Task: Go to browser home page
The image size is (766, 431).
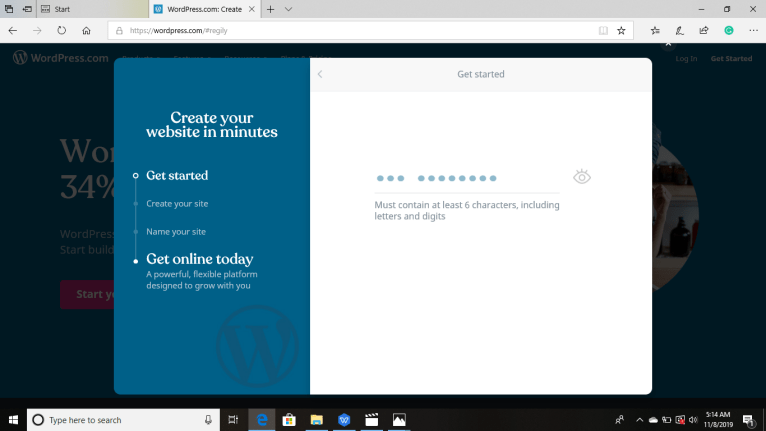Action: point(87,31)
